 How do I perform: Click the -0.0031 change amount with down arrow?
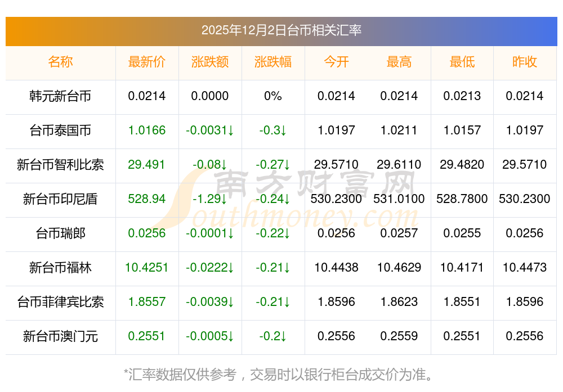[x=210, y=130]
